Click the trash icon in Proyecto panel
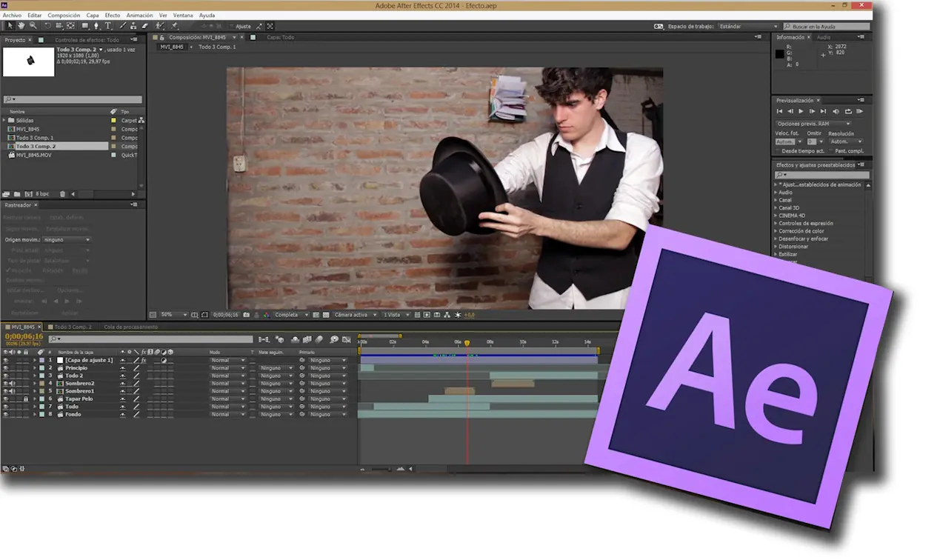 pos(62,194)
